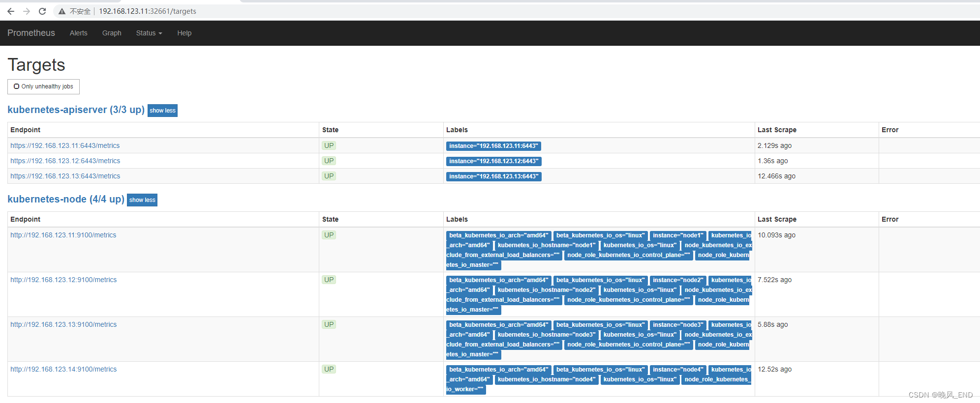Click the instance="192.168.123.13:6443" label
Screen dimensions: 980x403
[494, 176]
